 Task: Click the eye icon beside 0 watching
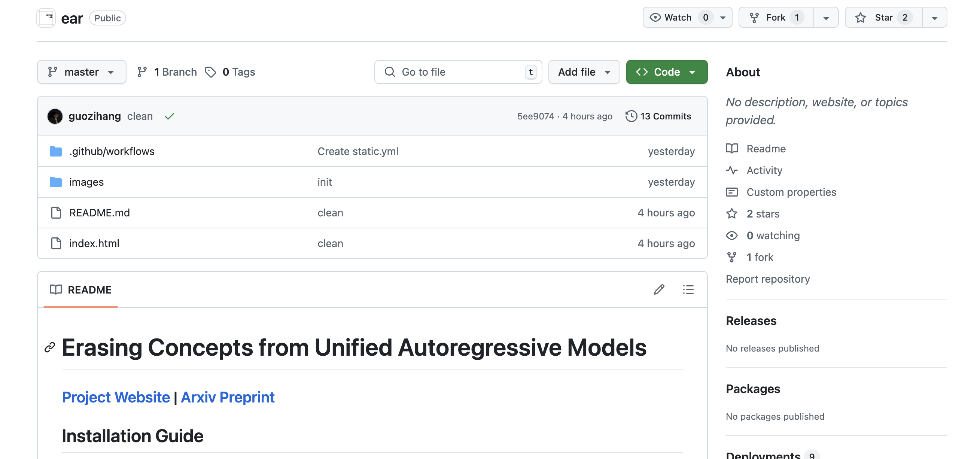tap(732, 235)
